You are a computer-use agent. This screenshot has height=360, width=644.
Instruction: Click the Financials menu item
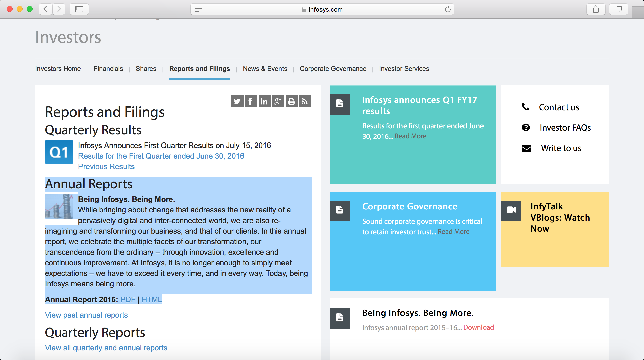[x=108, y=69]
